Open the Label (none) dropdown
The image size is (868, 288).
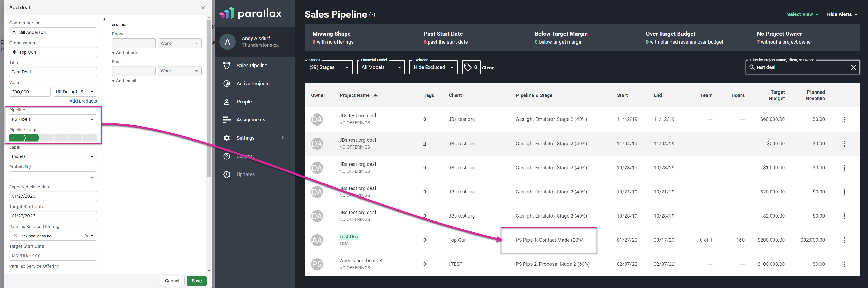pyautogui.click(x=53, y=156)
